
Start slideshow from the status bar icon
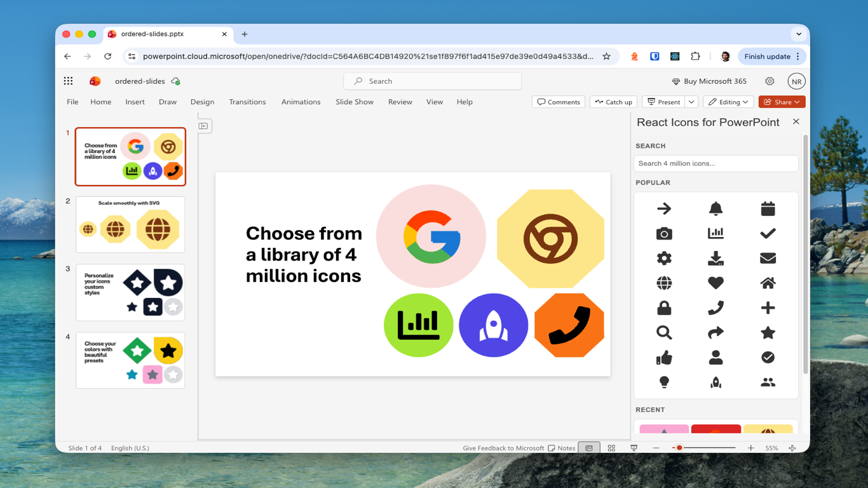634,448
